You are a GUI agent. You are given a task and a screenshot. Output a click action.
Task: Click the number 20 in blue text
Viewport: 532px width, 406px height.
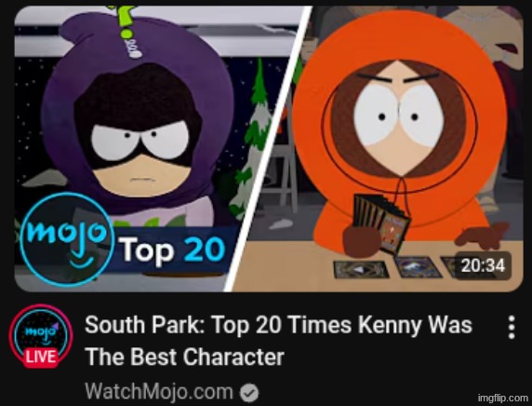pos(205,250)
